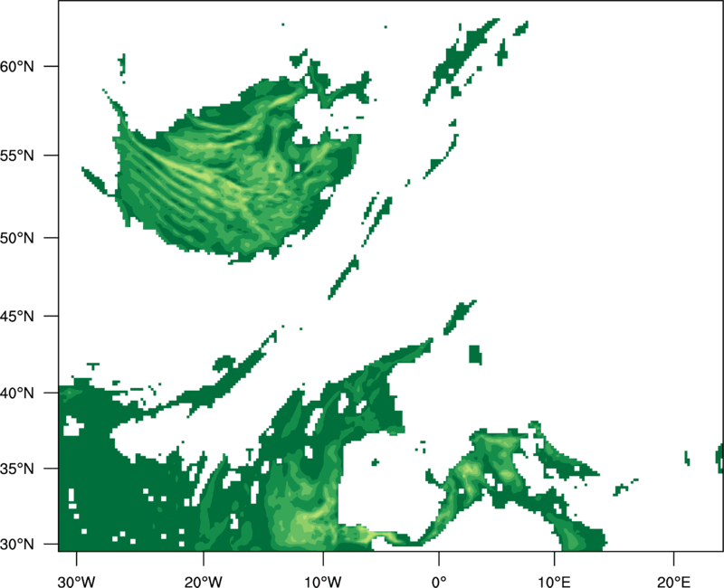Click the 10°W longitude label

tap(323, 582)
